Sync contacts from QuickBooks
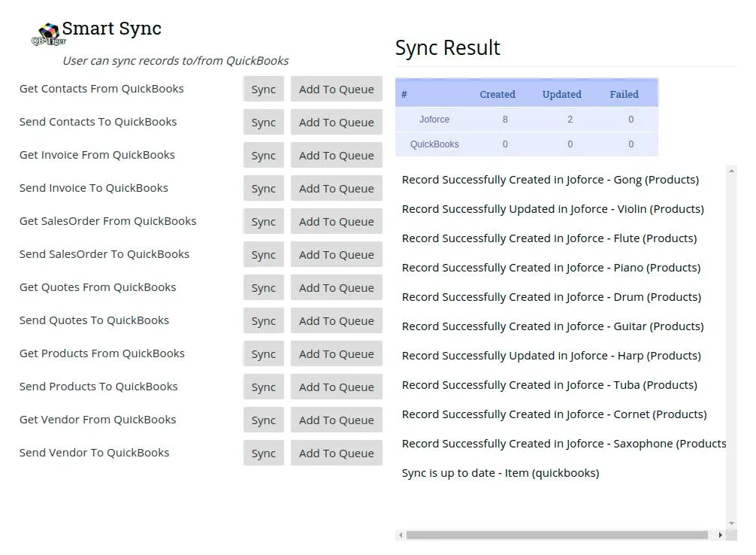756x555 pixels. [x=263, y=89]
